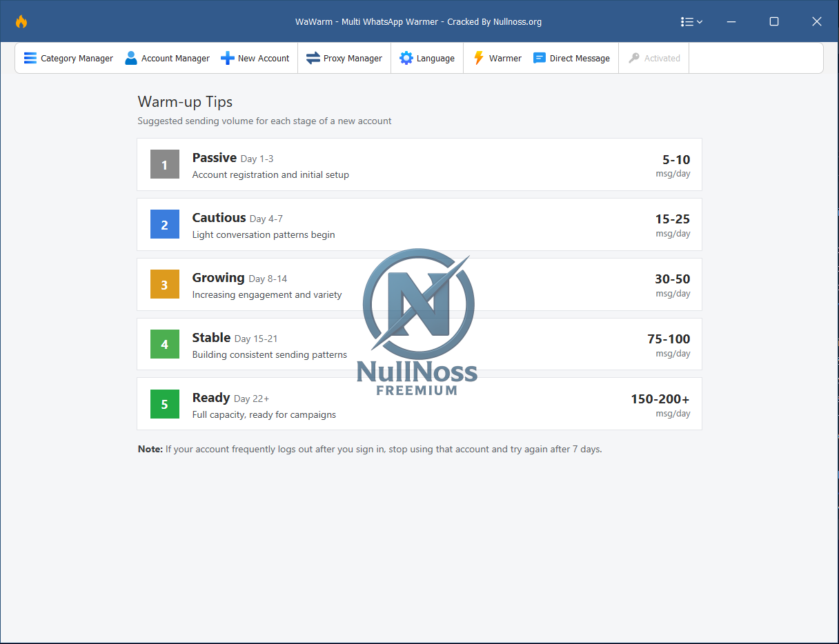Click the WaWarm window title text
This screenshot has height=644, width=839.
[418, 22]
